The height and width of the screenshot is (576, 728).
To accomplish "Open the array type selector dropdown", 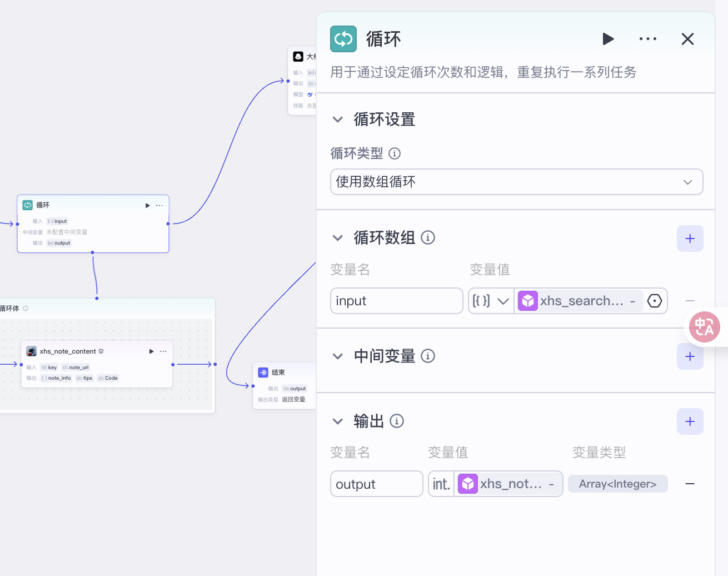I will [491, 301].
